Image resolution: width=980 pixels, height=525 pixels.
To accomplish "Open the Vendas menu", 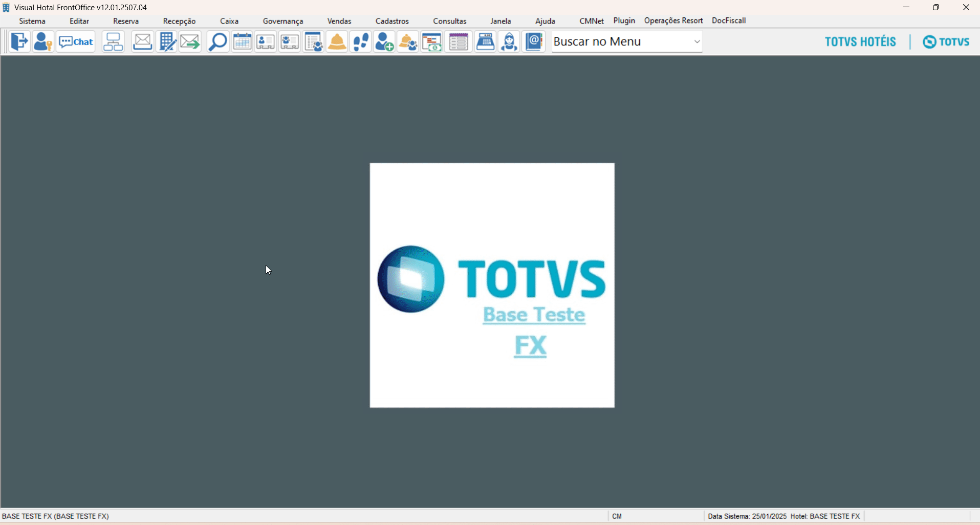I will pyautogui.click(x=339, y=21).
